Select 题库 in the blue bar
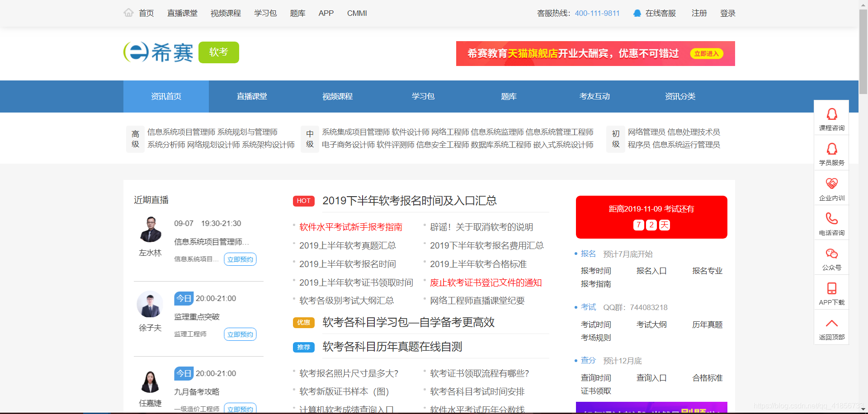 [509, 96]
